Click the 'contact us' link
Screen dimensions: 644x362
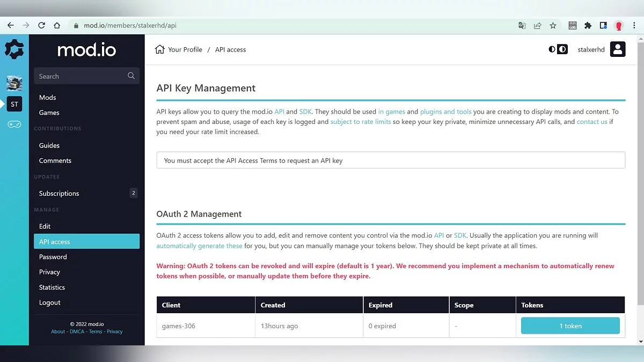pyautogui.click(x=592, y=122)
